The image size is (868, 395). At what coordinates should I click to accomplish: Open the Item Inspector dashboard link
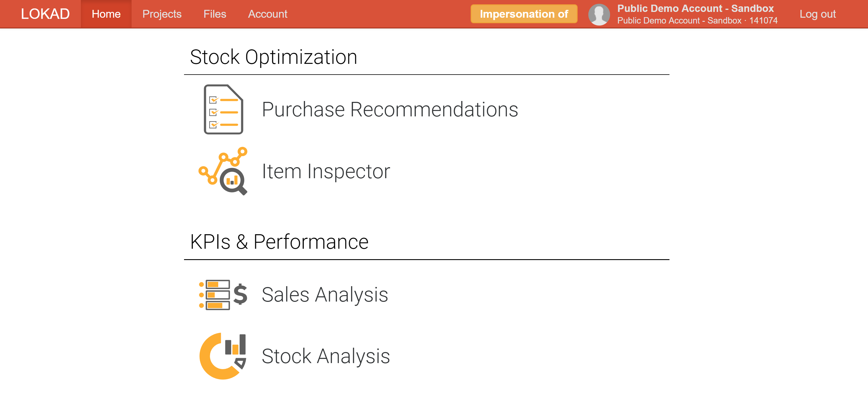click(326, 171)
